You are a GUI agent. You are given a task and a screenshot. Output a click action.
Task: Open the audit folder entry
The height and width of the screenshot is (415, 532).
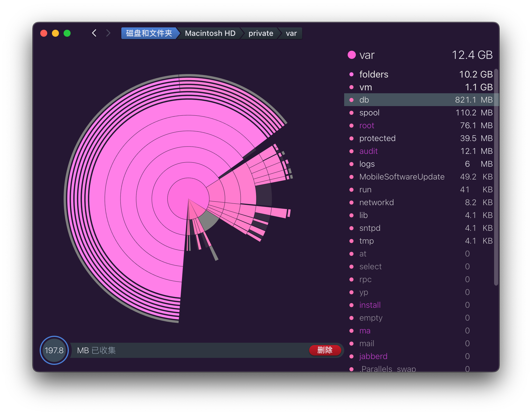368,151
